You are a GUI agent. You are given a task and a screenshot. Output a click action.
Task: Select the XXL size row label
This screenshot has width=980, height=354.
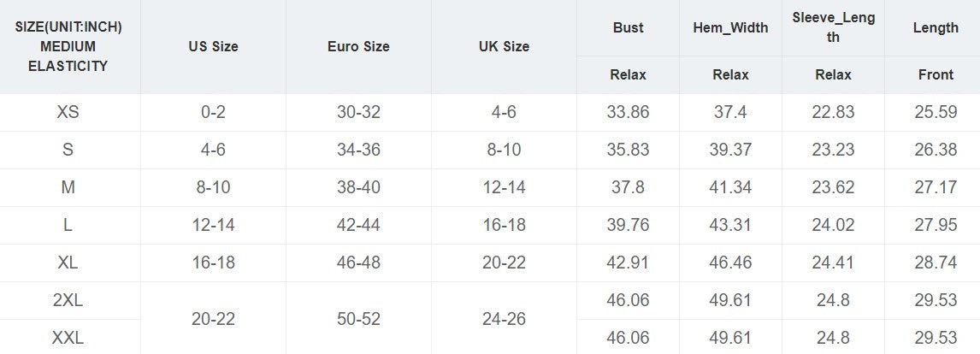coord(68,338)
